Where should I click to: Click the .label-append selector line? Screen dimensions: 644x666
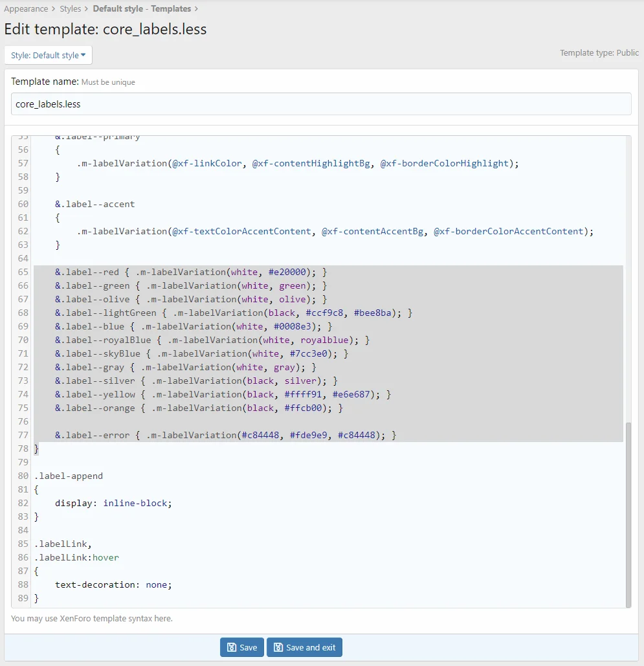69,476
